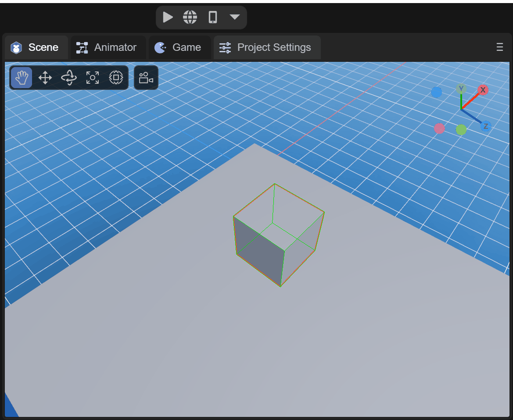This screenshot has height=420, width=513.
Task: Expand the dropdown arrow beside the phone icon
Action: (x=235, y=18)
